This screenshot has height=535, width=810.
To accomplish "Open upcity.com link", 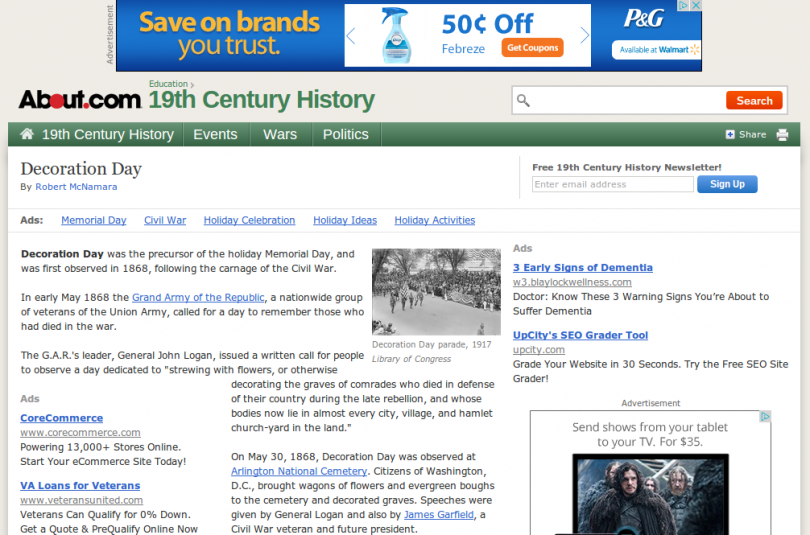I will (x=539, y=350).
